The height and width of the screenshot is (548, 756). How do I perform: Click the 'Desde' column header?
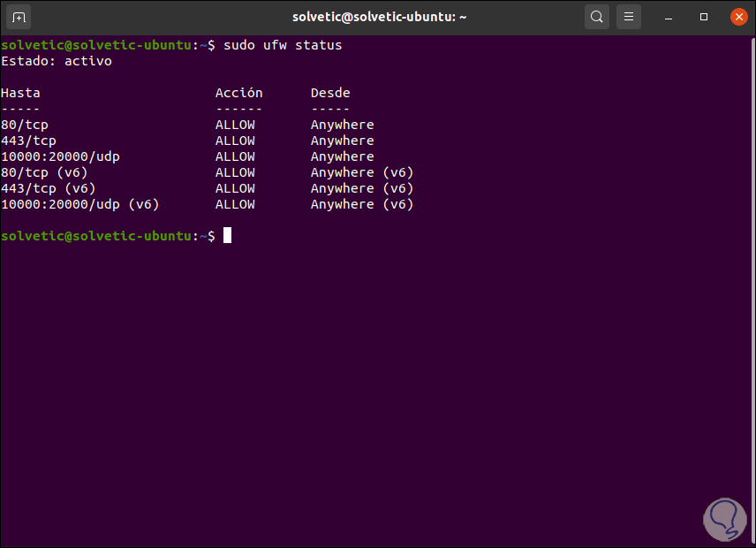coord(330,93)
